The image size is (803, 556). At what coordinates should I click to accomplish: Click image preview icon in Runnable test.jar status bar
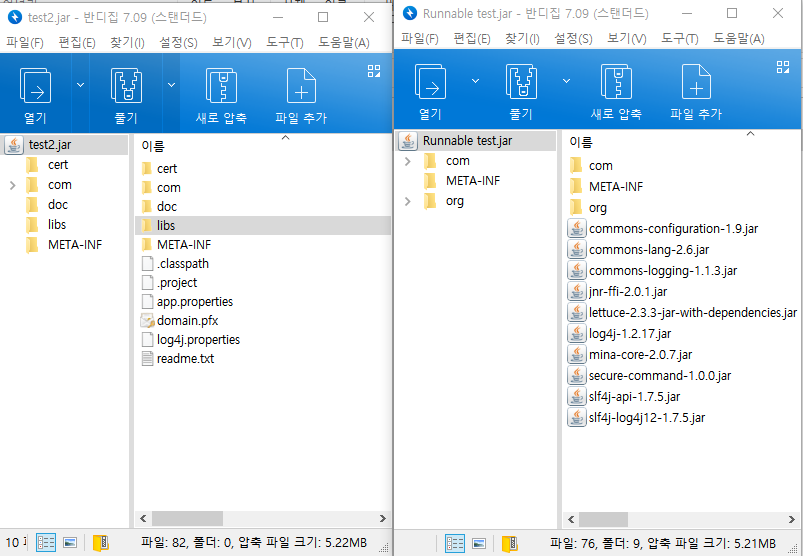(479, 543)
